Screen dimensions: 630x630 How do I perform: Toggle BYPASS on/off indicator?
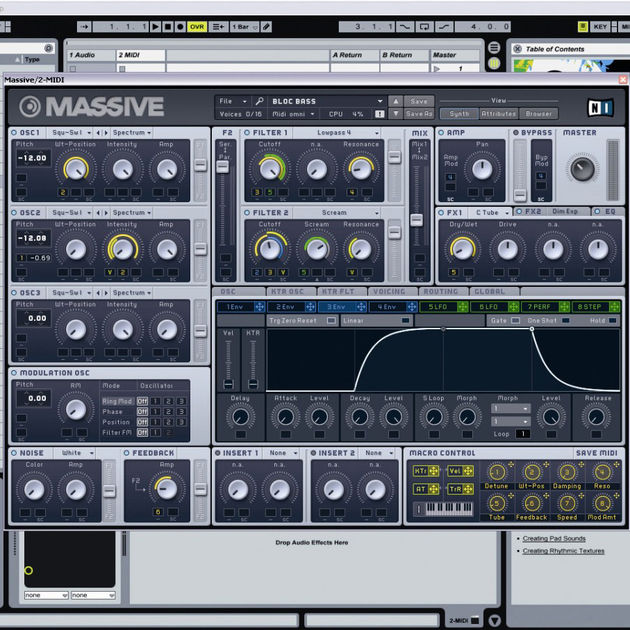[516, 132]
